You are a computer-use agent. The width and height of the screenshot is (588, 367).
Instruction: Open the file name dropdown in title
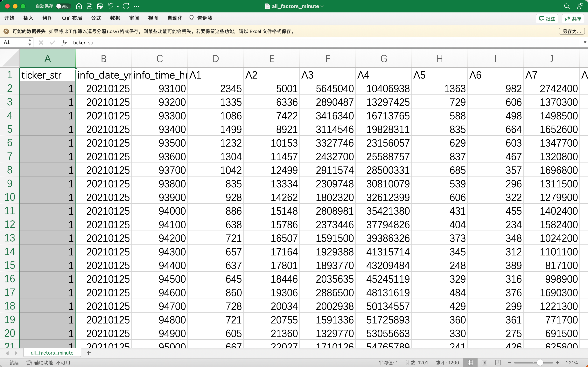click(322, 6)
